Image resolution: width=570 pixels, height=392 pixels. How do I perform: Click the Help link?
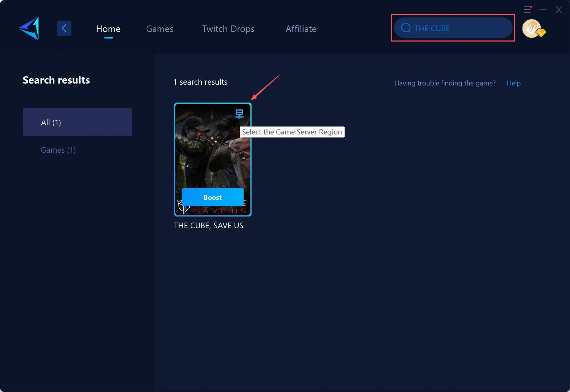pos(513,83)
